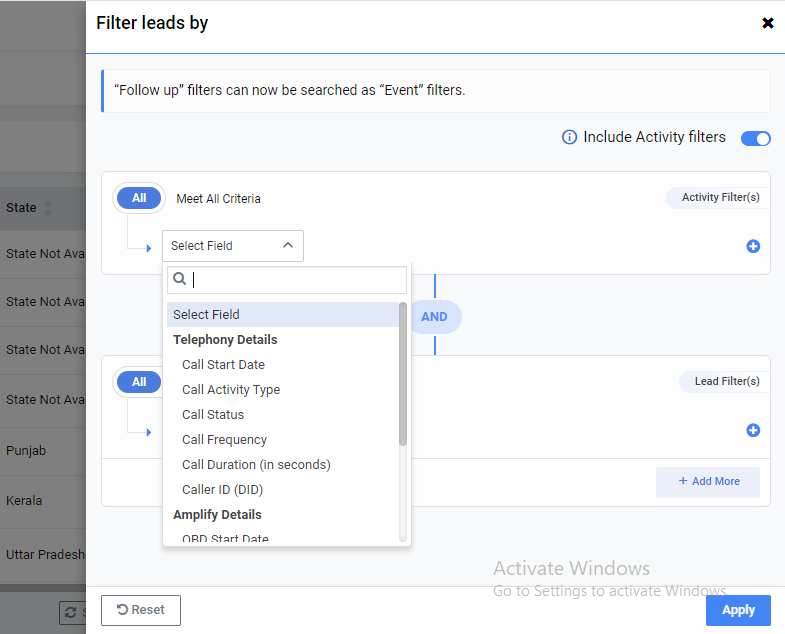Add activity filter row with plus icon
The width and height of the screenshot is (785, 634).
pyautogui.click(x=753, y=246)
